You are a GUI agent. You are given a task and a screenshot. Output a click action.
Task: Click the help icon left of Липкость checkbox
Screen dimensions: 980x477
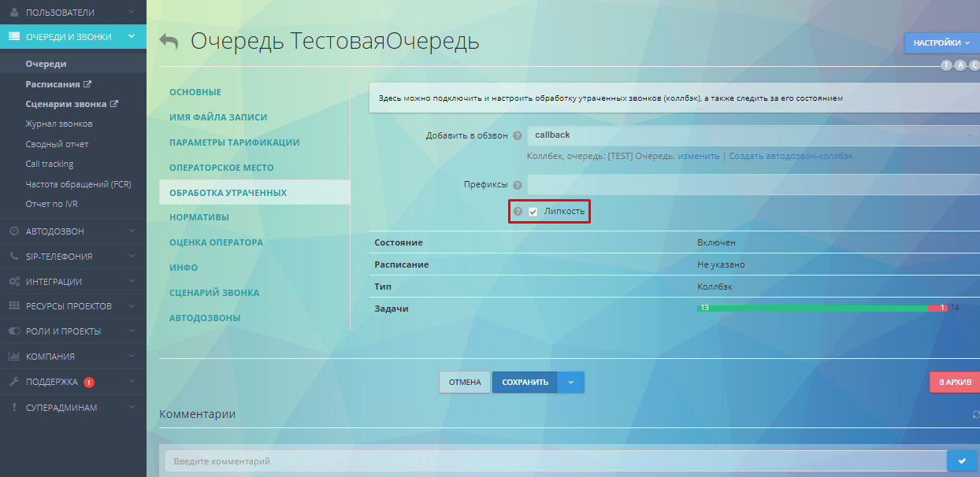point(518,211)
